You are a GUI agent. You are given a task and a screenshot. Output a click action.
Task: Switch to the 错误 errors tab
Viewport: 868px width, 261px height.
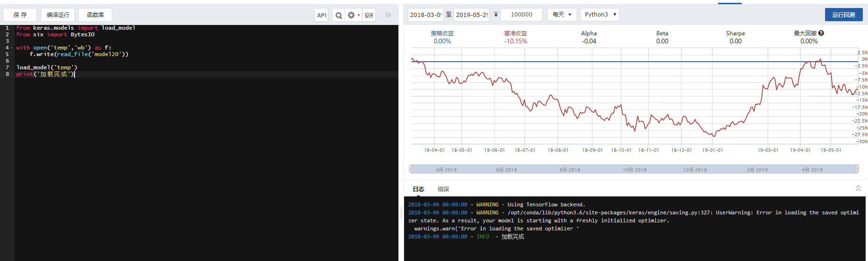[x=443, y=189]
